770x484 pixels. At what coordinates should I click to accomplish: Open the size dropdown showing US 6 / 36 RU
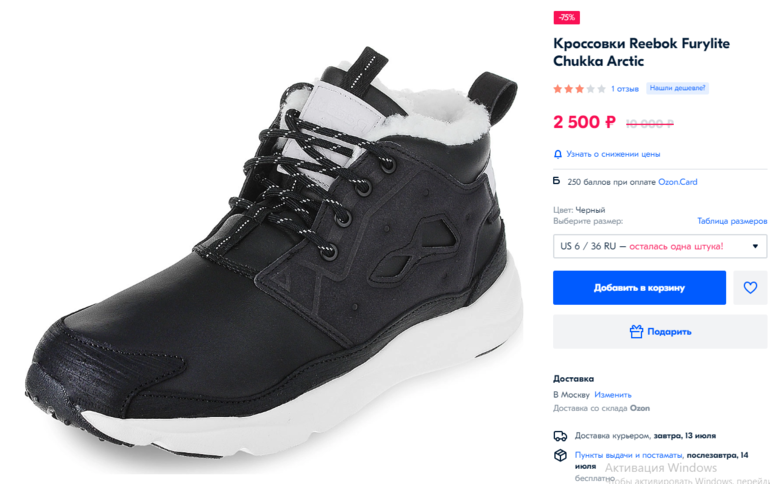click(660, 246)
